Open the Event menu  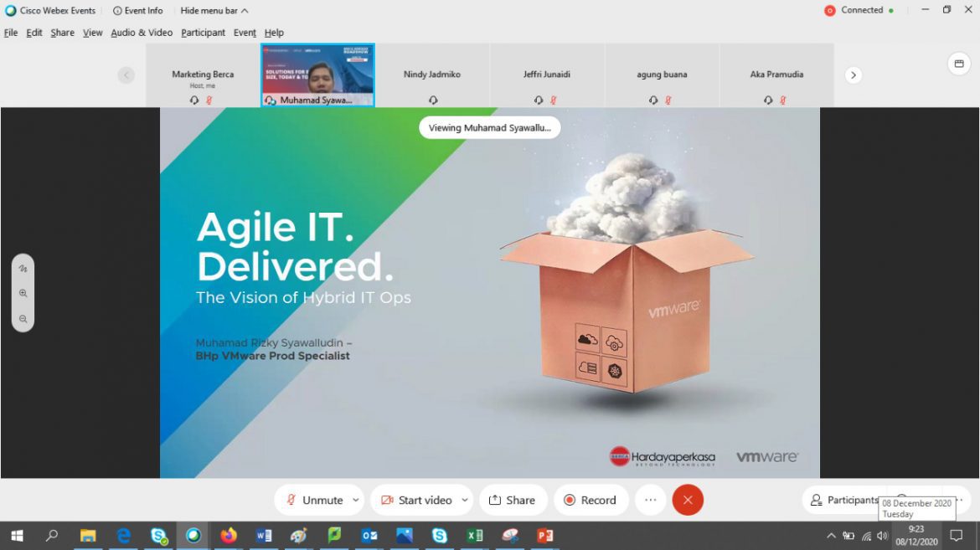[245, 33]
